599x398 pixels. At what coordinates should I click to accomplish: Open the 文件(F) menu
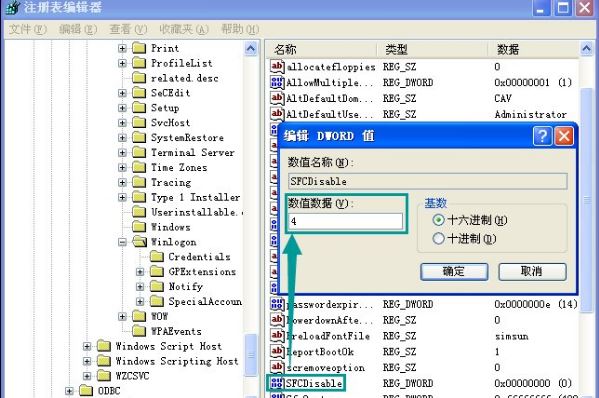click(x=28, y=29)
